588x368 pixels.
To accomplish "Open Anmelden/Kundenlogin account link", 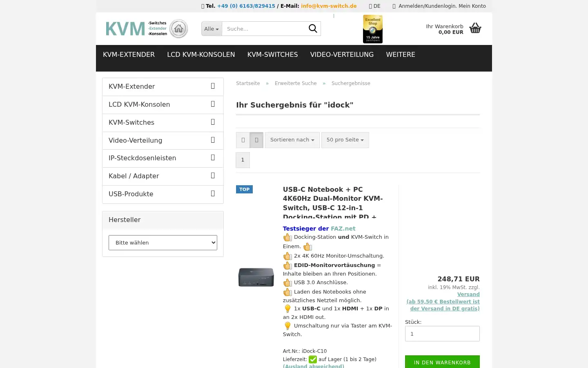I will pyautogui.click(x=439, y=6).
